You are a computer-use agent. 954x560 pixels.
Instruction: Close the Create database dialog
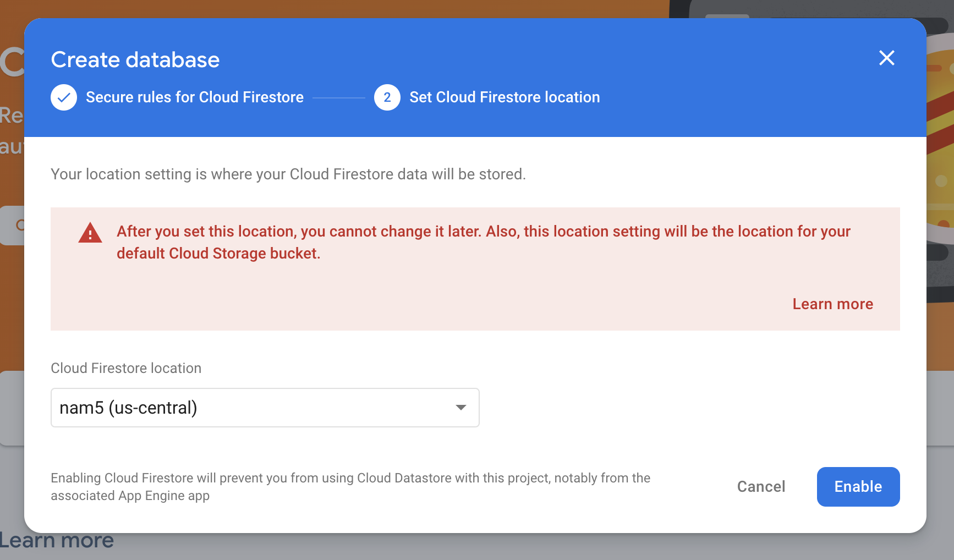tap(886, 58)
